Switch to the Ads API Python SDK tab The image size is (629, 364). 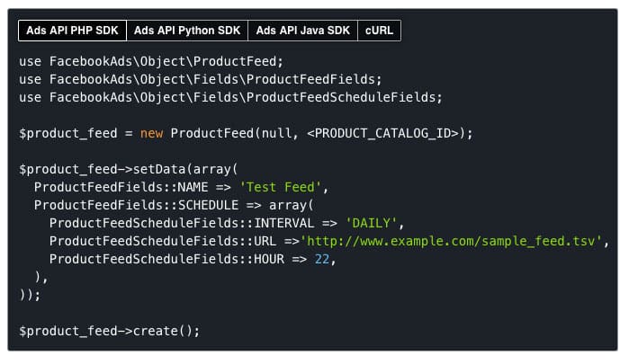(187, 31)
